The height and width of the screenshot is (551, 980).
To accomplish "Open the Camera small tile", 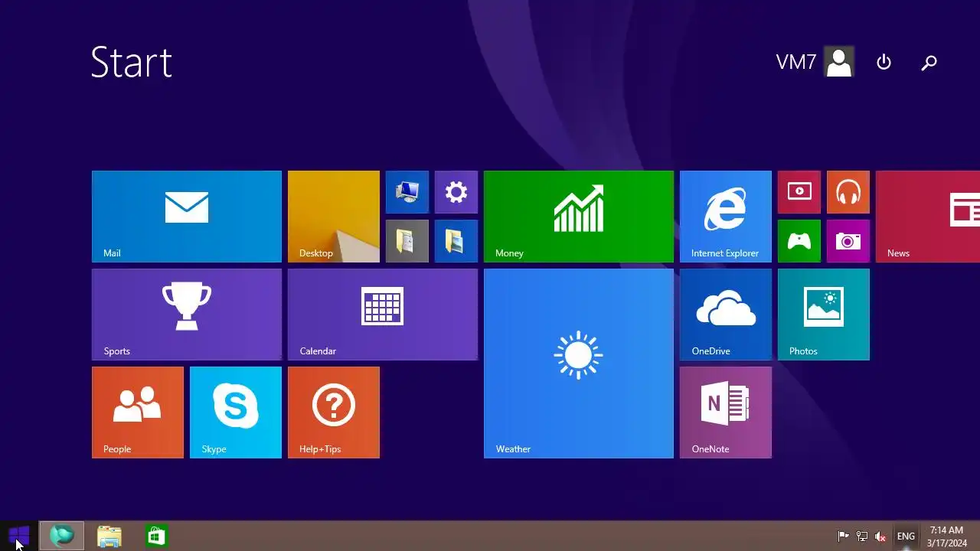I will [x=848, y=241].
